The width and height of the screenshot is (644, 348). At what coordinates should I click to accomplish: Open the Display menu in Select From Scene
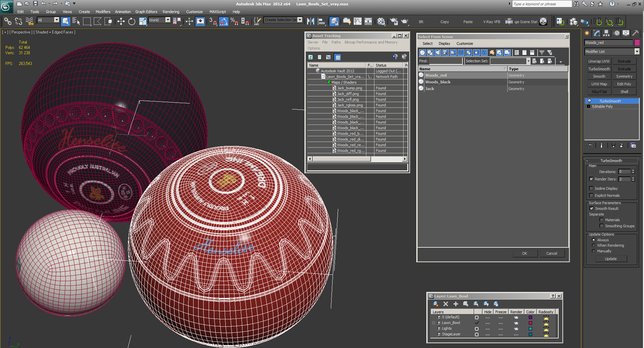(444, 43)
